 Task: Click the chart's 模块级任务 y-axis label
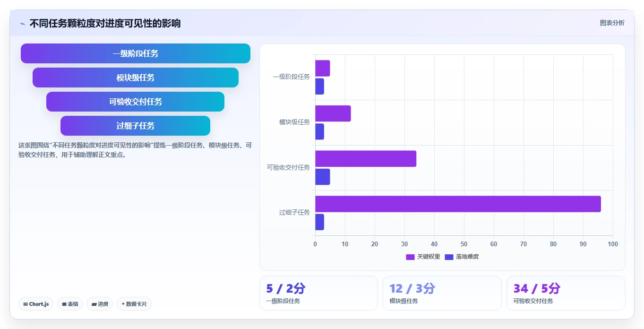click(x=294, y=122)
